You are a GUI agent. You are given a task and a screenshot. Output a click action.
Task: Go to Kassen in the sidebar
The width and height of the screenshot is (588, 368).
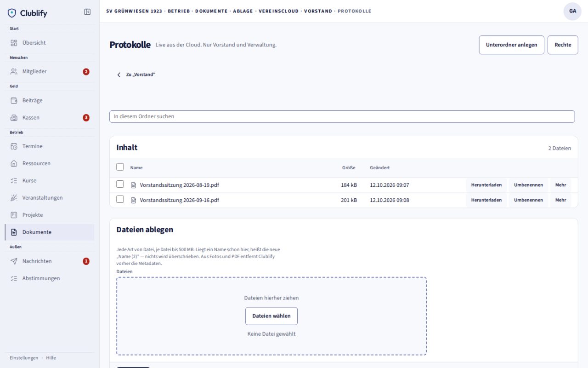pos(50,118)
